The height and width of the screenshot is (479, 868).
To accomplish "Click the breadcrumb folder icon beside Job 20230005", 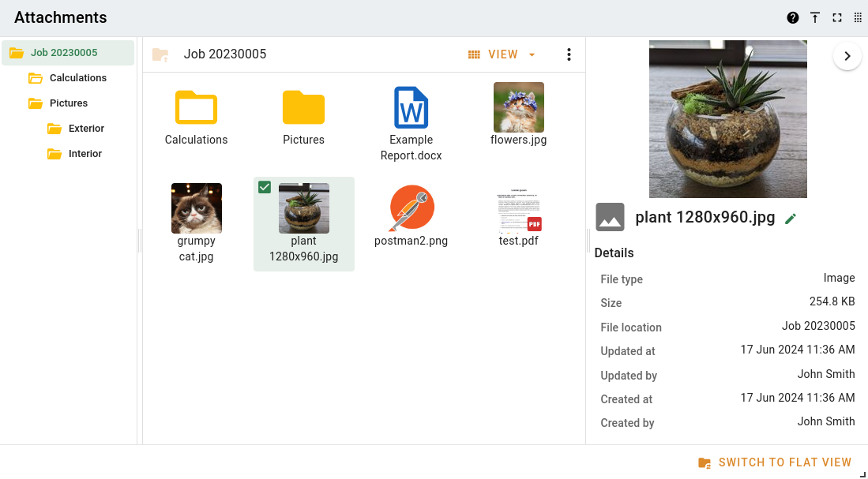I will click(x=160, y=54).
